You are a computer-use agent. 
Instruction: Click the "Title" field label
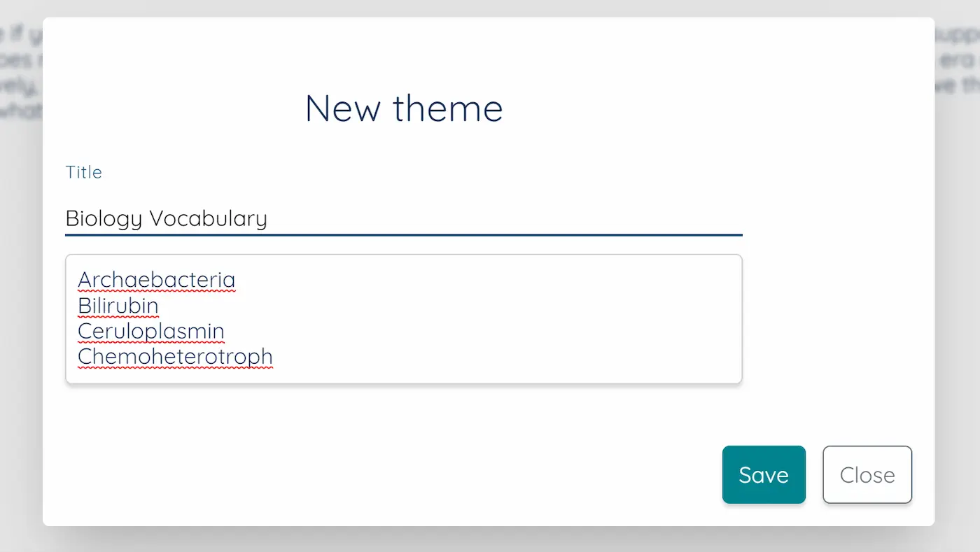click(83, 171)
